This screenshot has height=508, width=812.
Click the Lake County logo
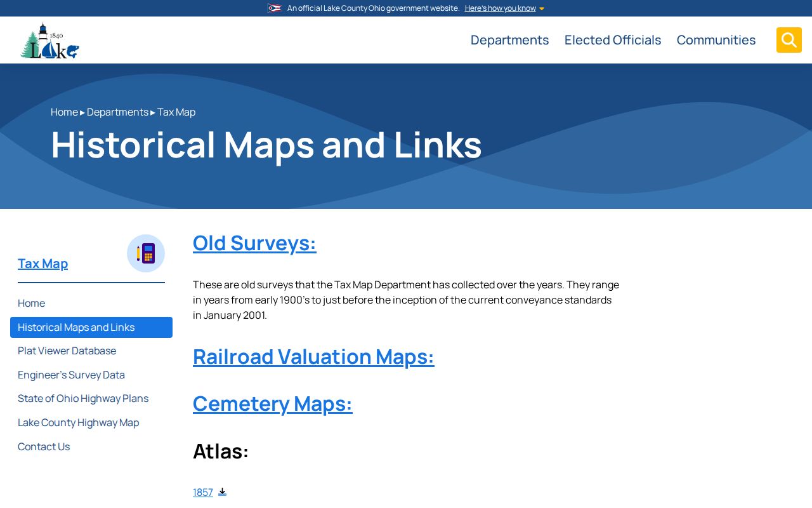point(49,41)
